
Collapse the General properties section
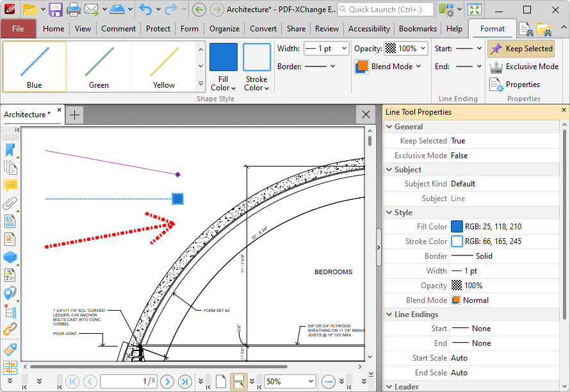[x=389, y=127]
